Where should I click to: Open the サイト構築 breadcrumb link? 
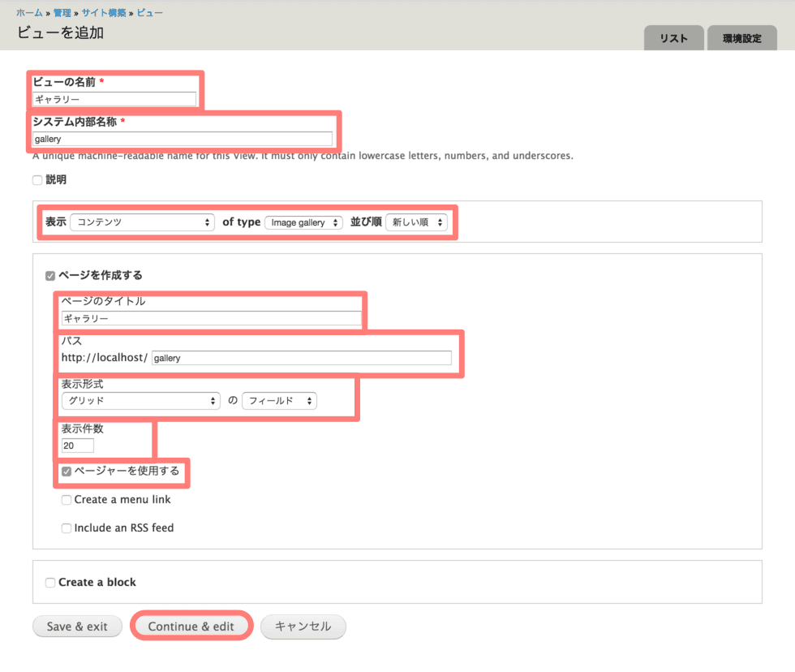tap(104, 13)
